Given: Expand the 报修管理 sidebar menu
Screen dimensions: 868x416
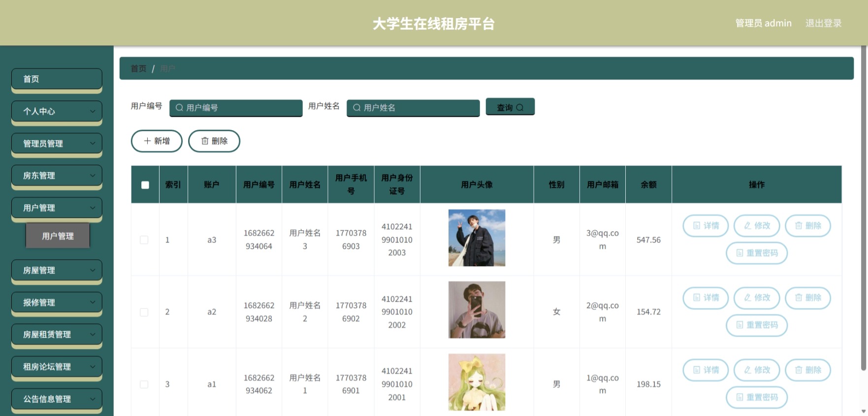Looking at the screenshot, I should pos(57,303).
